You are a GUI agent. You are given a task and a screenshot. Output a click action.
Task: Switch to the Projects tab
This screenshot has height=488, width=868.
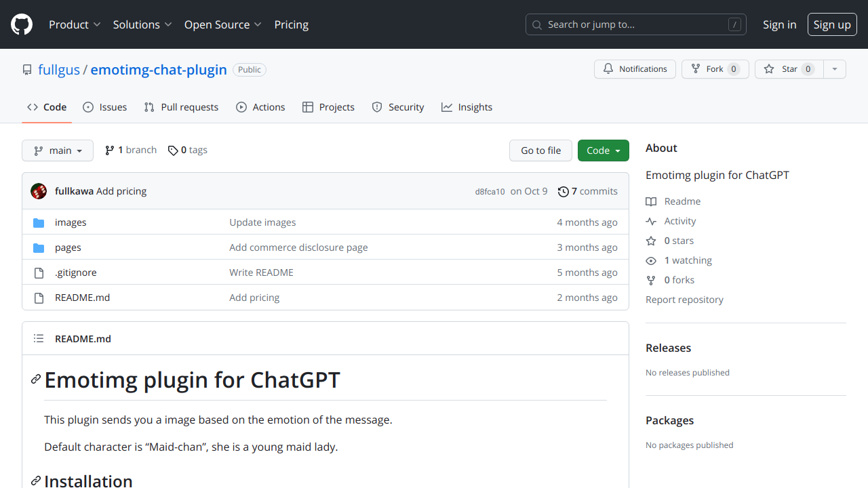click(328, 107)
